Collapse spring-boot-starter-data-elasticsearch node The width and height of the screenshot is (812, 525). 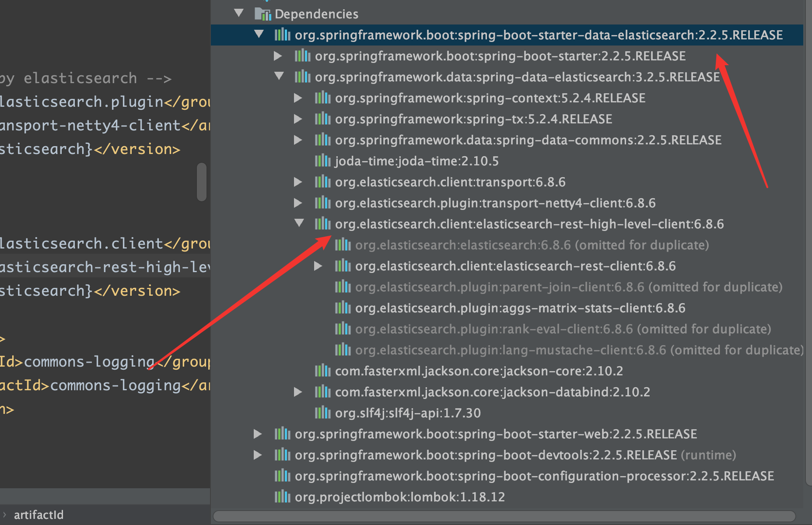(259, 34)
